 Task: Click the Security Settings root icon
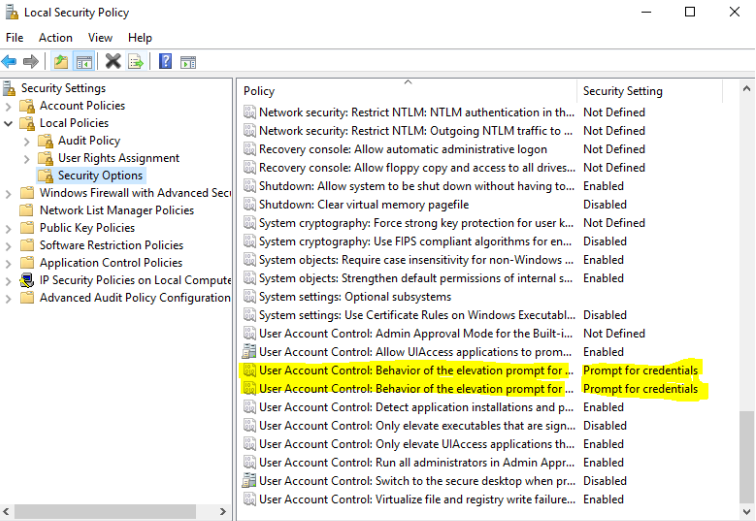pos(9,88)
